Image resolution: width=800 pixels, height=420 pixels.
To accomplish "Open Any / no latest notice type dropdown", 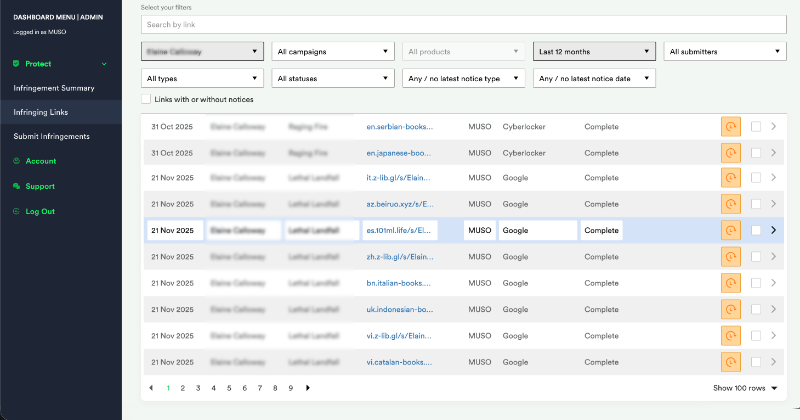I will coord(464,78).
